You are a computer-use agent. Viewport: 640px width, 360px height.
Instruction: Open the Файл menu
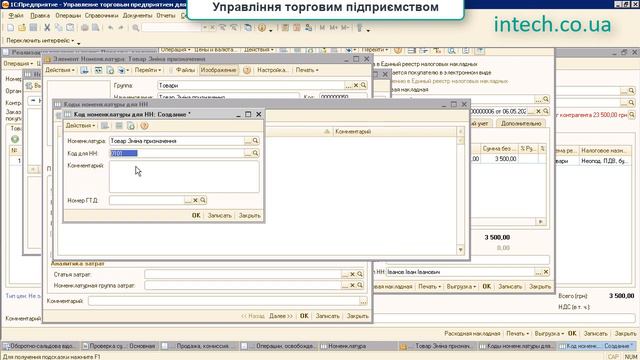[x=16, y=16]
